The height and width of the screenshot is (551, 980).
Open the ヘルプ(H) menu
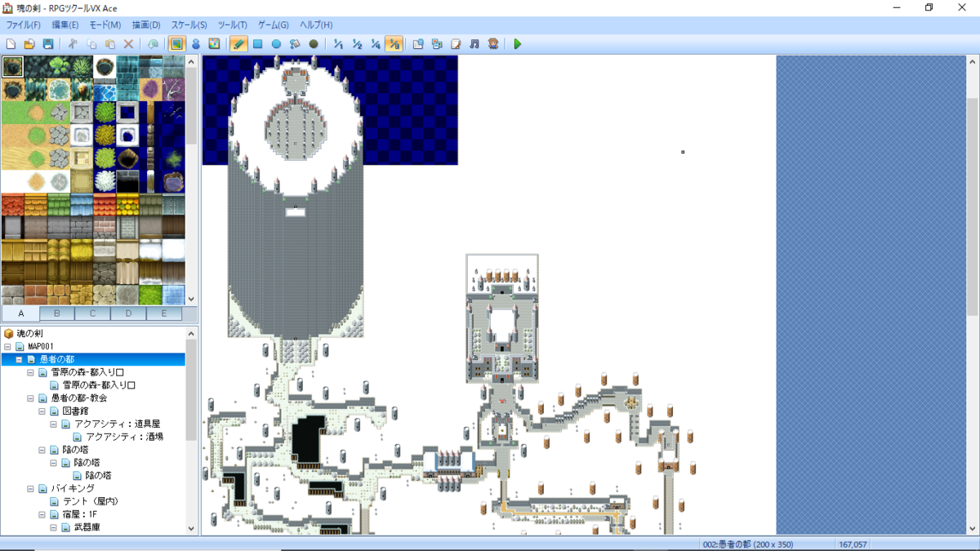coord(316,25)
